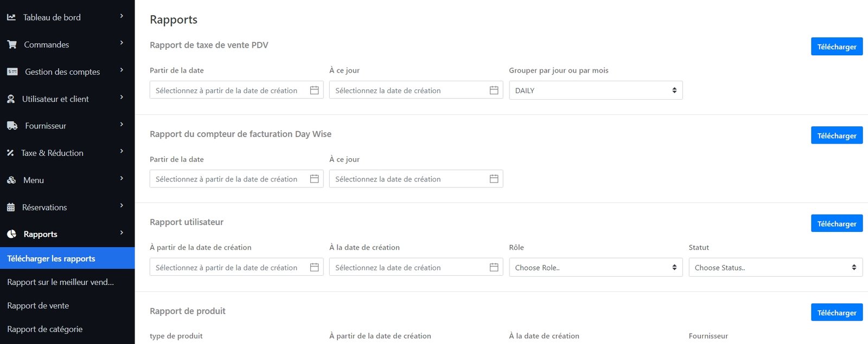Click the Réservations calendar icon in sidebar
The image size is (868, 344).
pyautogui.click(x=11, y=207)
